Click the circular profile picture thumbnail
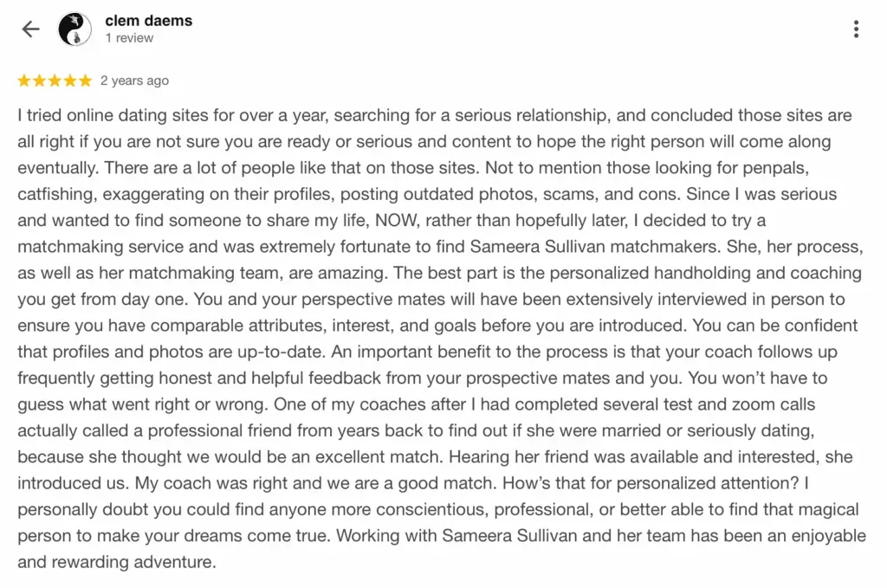 point(75,28)
